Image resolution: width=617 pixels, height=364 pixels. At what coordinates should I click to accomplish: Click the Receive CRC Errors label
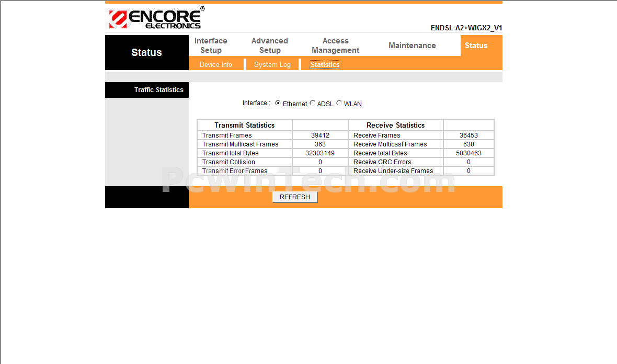[382, 162]
